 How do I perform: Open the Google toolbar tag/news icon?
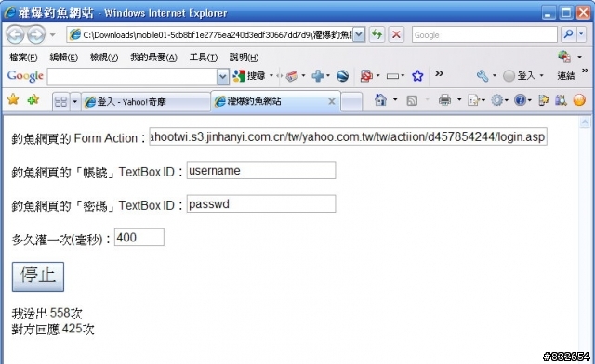292,76
